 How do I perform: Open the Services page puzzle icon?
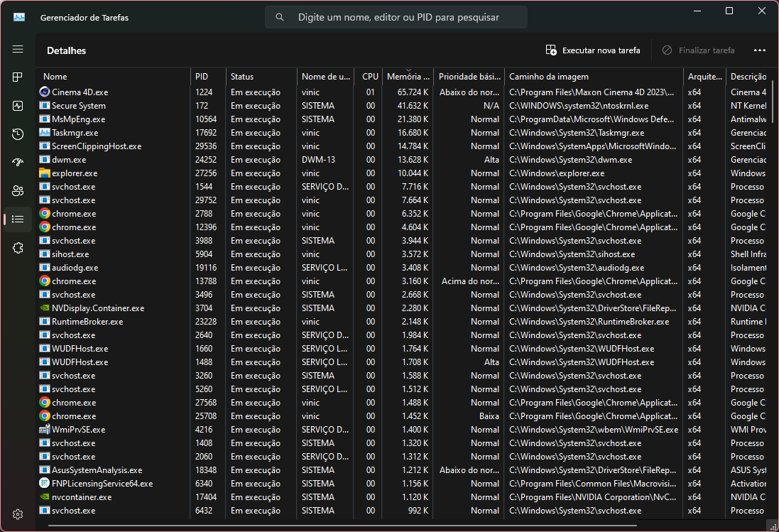[18, 248]
